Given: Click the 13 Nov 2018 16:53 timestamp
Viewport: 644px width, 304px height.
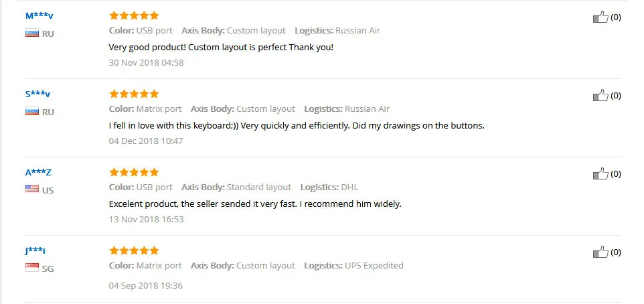Looking at the screenshot, I should coord(146,219).
